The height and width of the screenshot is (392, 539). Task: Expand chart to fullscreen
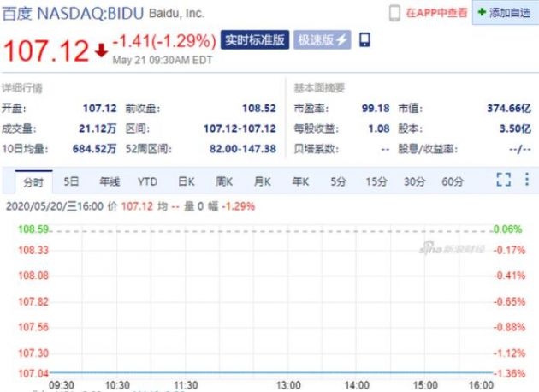click(503, 180)
